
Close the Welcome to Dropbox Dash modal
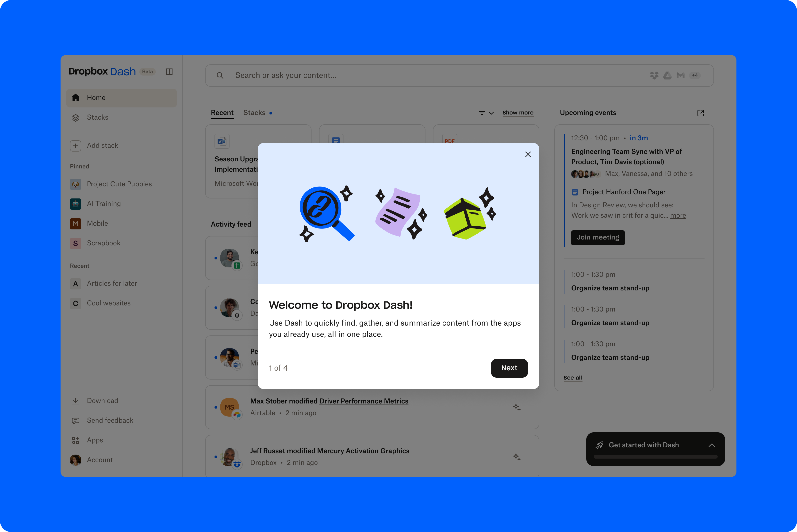[527, 154]
